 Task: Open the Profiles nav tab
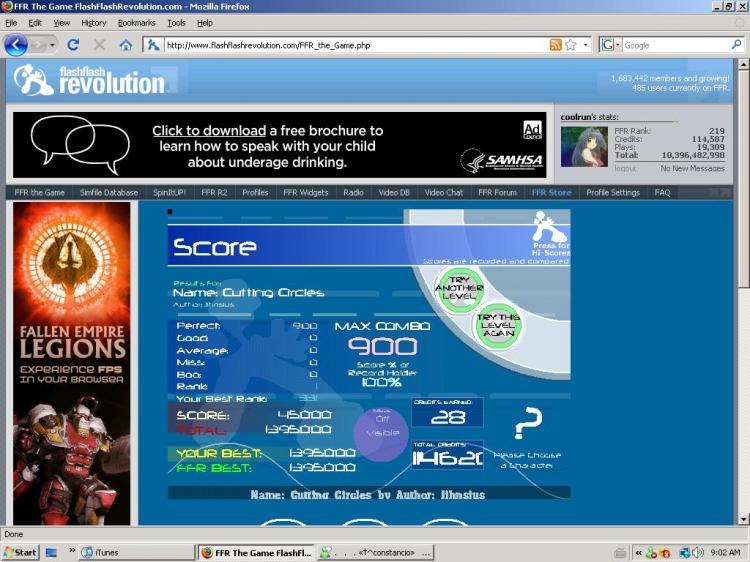pos(255,192)
